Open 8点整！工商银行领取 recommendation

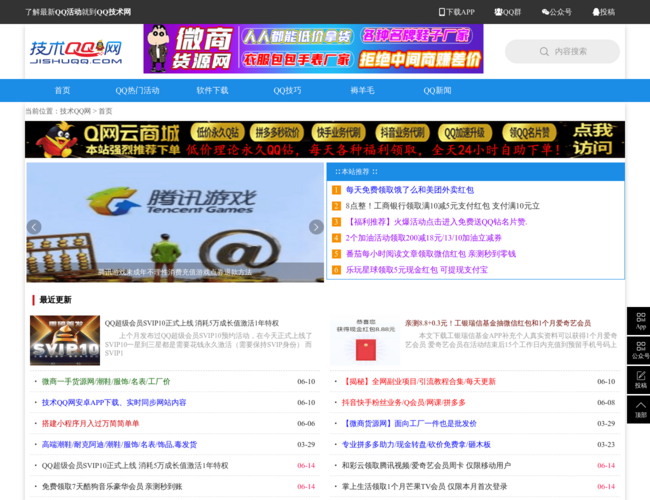(443, 206)
